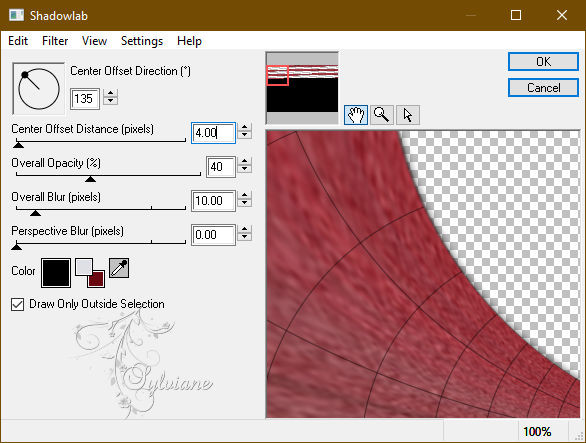Viewport: 586px width, 443px height.
Task: Select the arrow pointer tool
Action: click(x=408, y=115)
